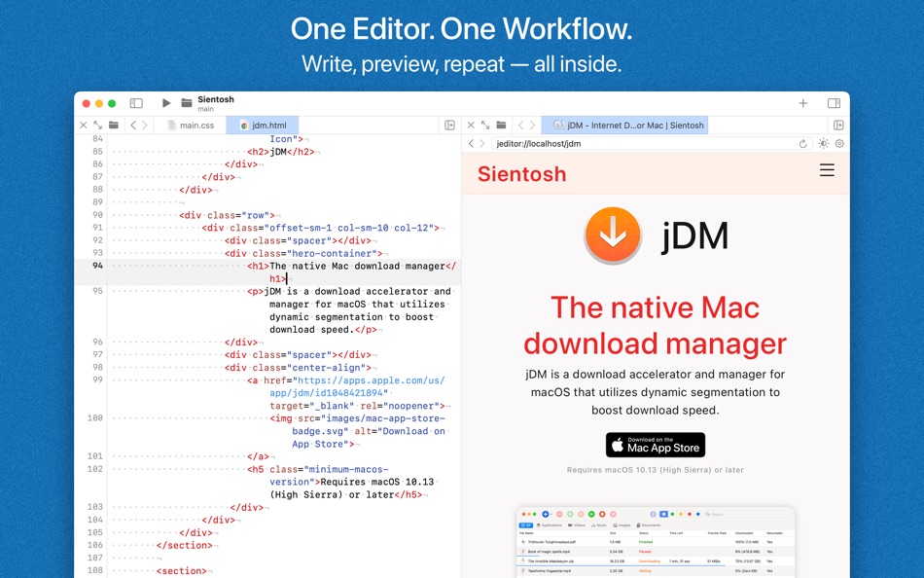Click 'offset-sm-1 col-sm-10 col-12' class value
924x578 pixels.
351,228
